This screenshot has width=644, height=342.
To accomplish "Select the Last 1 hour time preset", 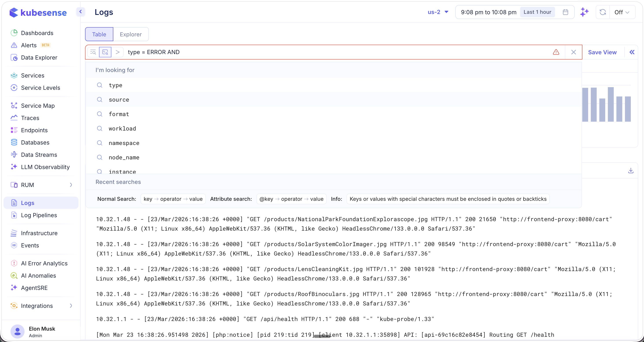I will click(x=537, y=12).
